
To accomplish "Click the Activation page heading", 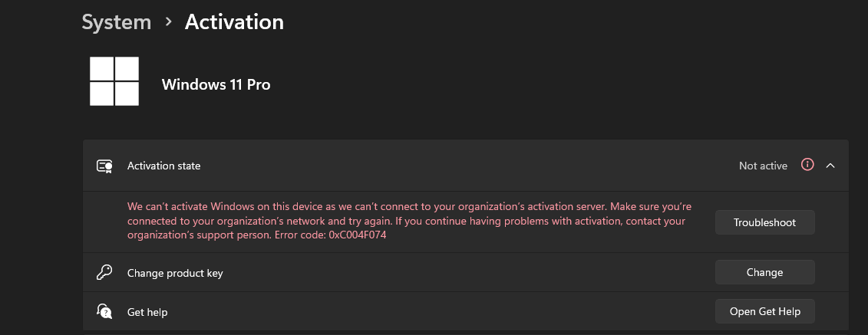I will (x=234, y=22).
